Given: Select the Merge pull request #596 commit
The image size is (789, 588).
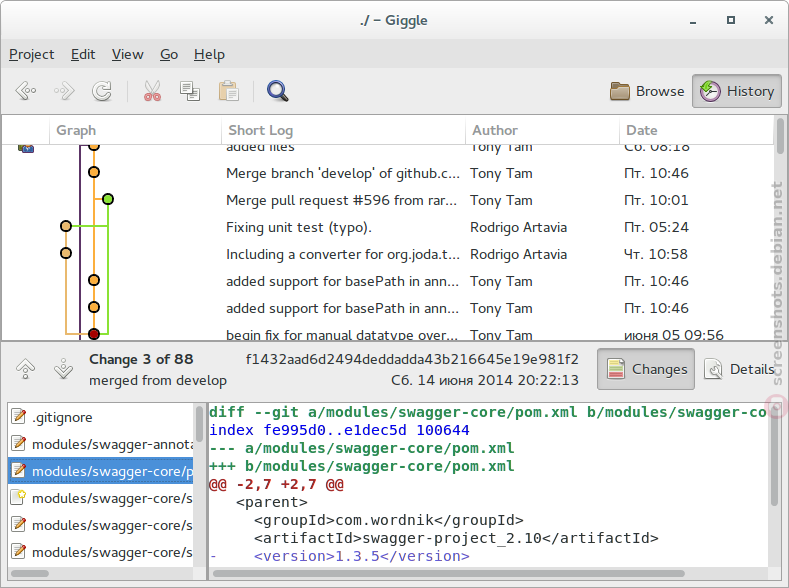Looking at the screenshot, I should 387,200.
